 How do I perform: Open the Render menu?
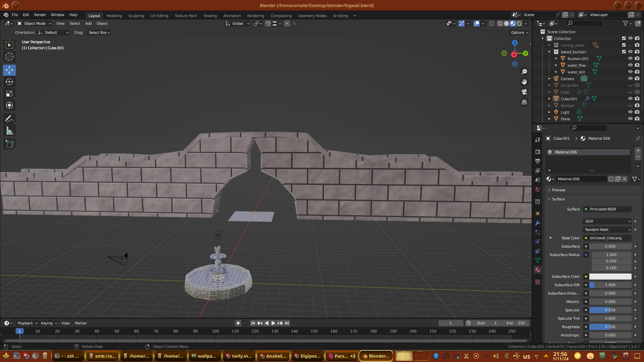click(x=40, y=15)
